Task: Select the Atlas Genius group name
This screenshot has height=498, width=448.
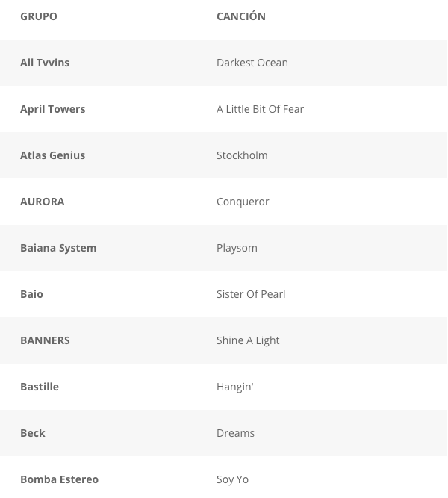Action: click(52, 155)
